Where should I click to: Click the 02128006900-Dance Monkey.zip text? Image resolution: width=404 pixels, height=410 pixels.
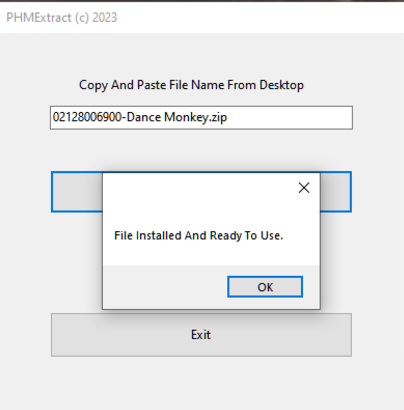[140, 117]
